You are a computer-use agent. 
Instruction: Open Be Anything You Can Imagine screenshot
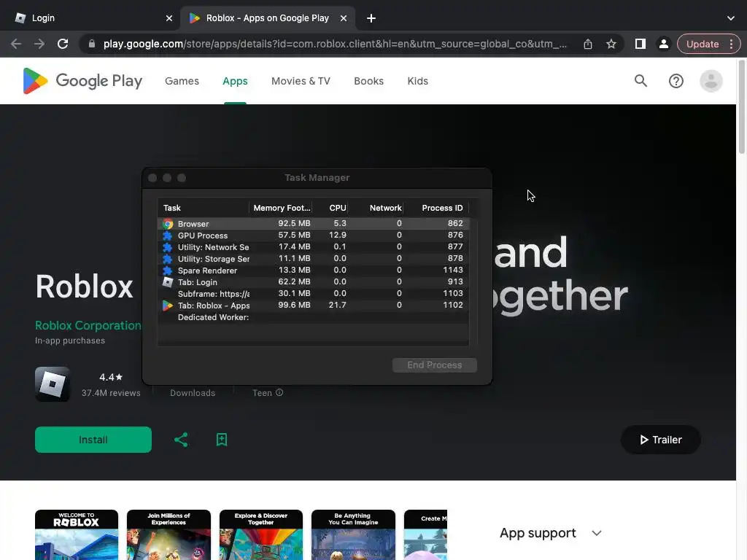click(x=353, y=534)
